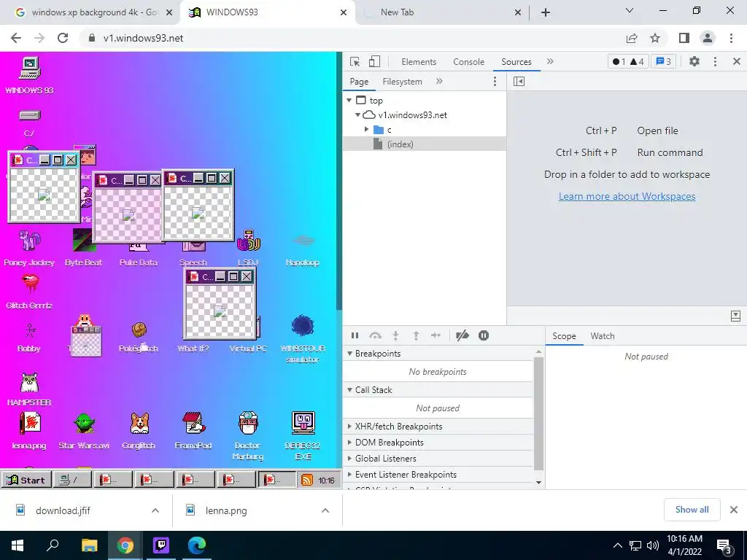Expand the c folder in Sources tree
The height and width of the screenshot is (560, 747).
click(x=366, y=130)
